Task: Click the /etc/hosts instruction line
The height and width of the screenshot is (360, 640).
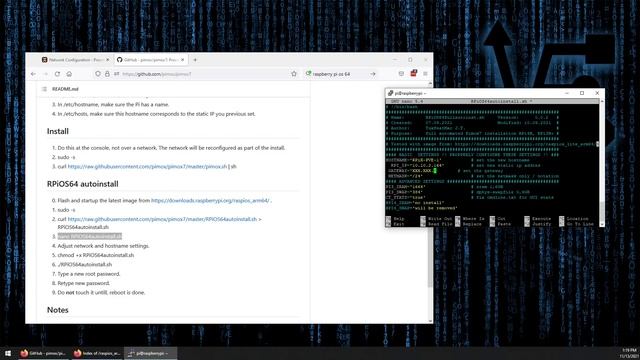Action: 156,114
